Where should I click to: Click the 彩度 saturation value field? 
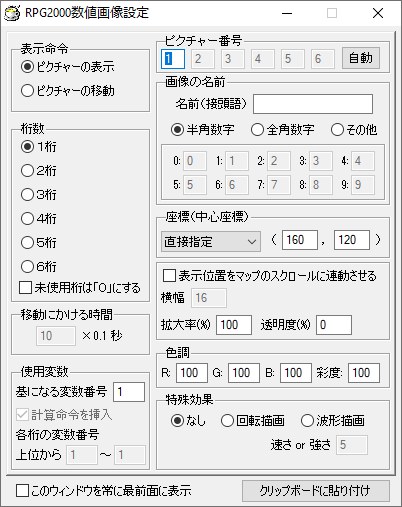[x=364, y=373]
